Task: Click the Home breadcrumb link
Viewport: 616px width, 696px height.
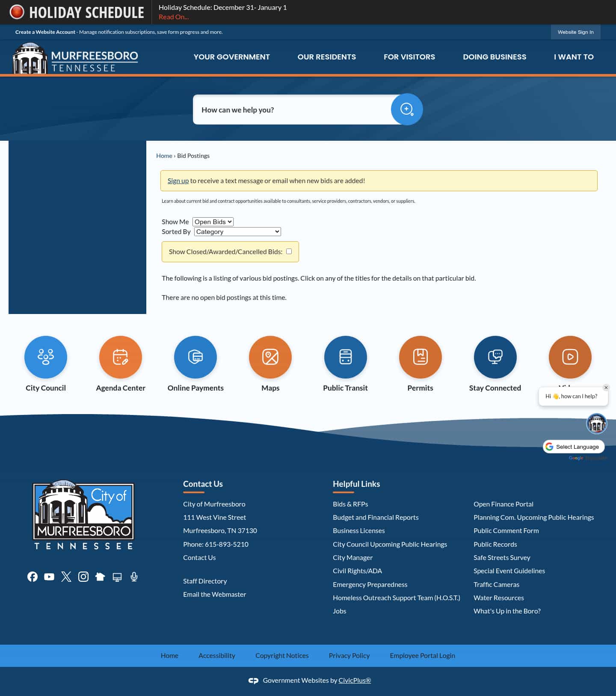Action: coord(164,156)
